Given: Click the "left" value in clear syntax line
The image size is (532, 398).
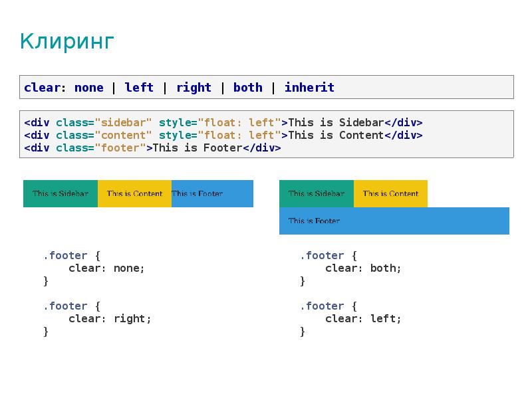Looking at the screenshot, I should (139, 88).
